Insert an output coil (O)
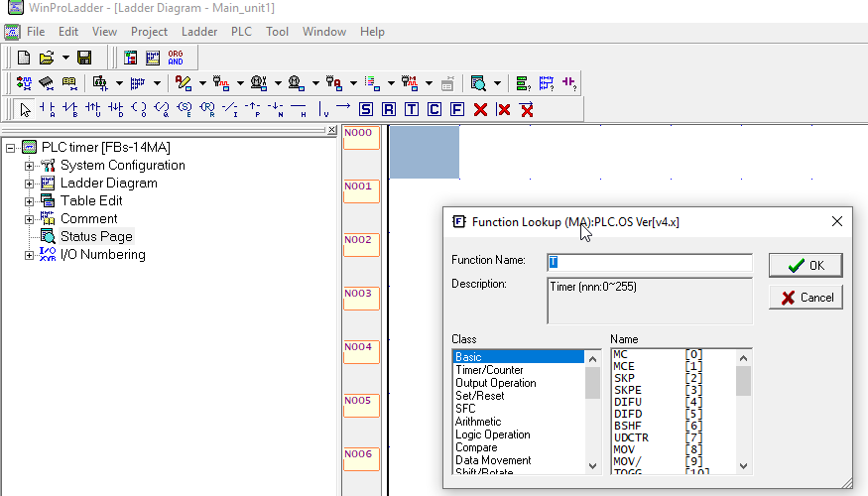The image size is (868, 496). (x=139, y=109)
